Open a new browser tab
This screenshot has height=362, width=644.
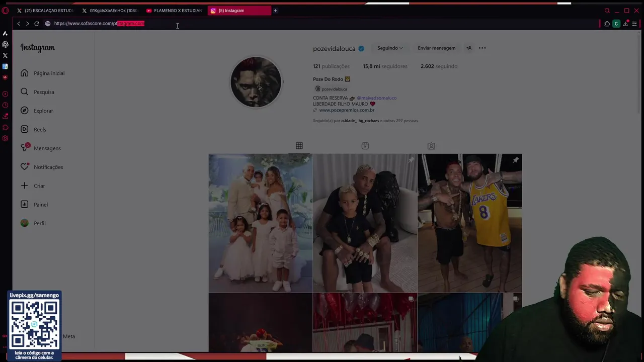pyautogui.click(x=275, y=11)
